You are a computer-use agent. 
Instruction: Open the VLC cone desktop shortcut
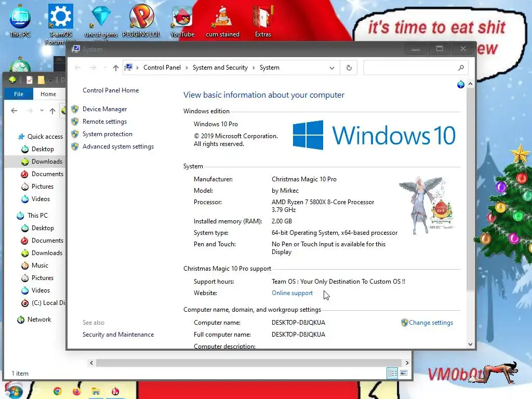[222, 20]
